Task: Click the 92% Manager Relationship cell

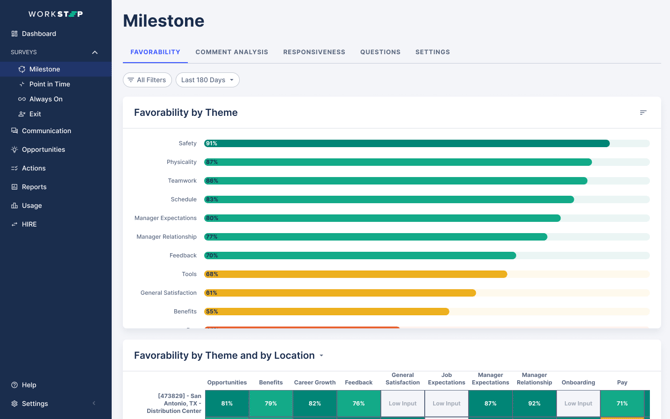Action: point(534,403)
